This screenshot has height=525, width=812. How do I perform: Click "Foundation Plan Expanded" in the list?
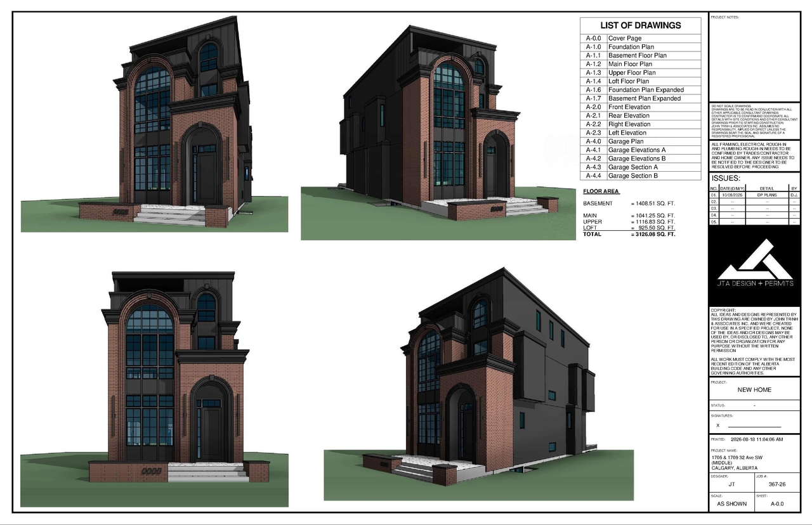(646, 90)
